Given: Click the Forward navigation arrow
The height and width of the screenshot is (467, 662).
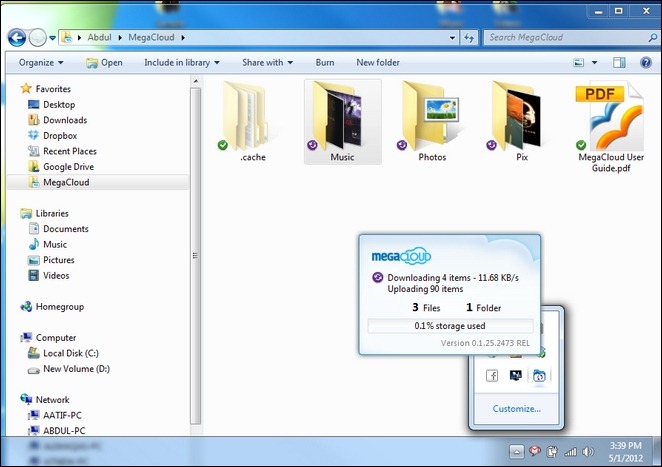Looking at the screenshot, I should [38, 38].
